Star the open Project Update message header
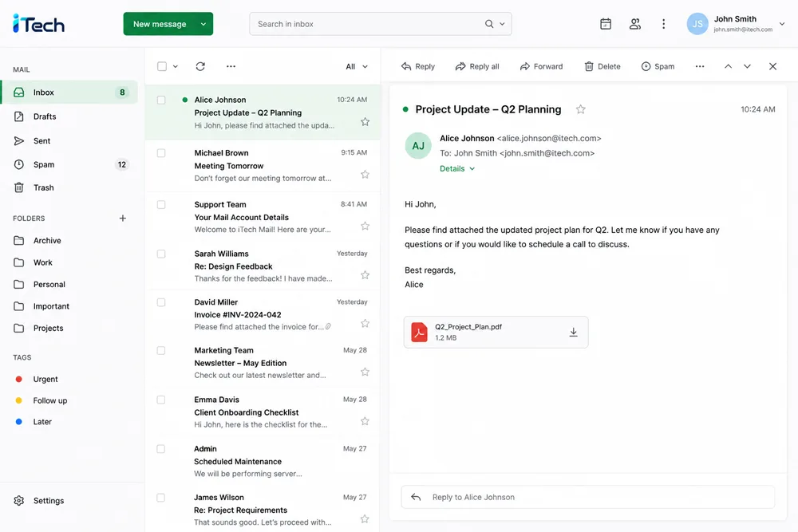The width and height of the screenshot is (798, 532). tap(581, 109)
